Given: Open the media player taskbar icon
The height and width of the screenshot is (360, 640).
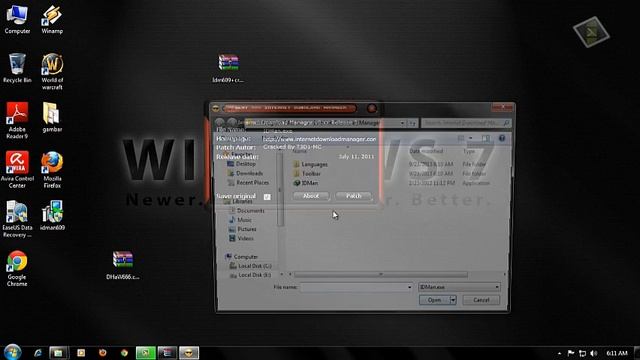Looking at the screenshot, I should [x=81, y=353].
